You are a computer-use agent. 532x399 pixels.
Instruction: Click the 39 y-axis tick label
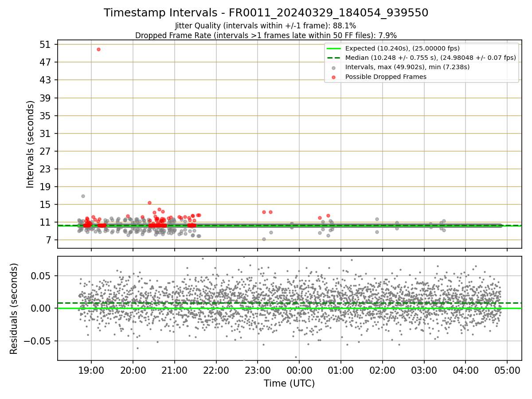(x=46, y=98)
